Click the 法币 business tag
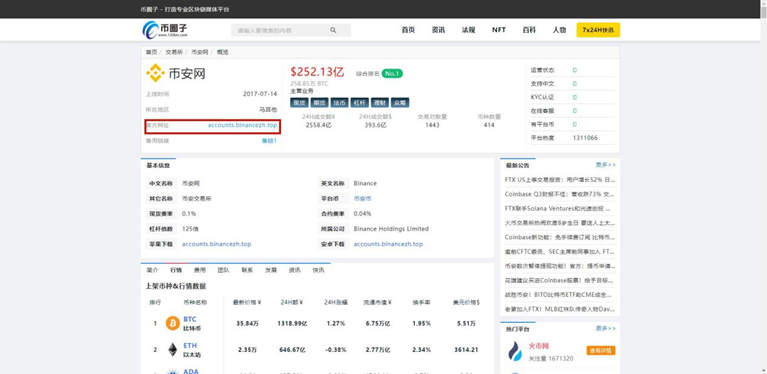This screenshot has height=374, width=767. [x=339, y=103]
